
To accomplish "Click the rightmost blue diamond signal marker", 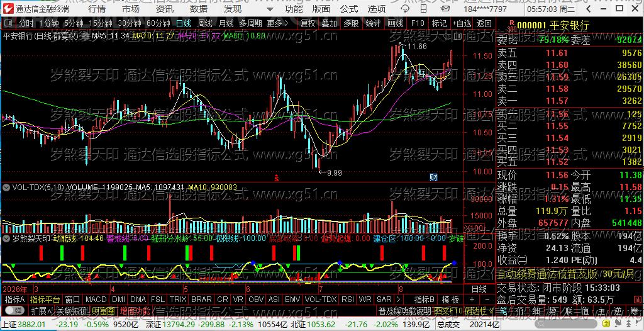I will [454, 262].
